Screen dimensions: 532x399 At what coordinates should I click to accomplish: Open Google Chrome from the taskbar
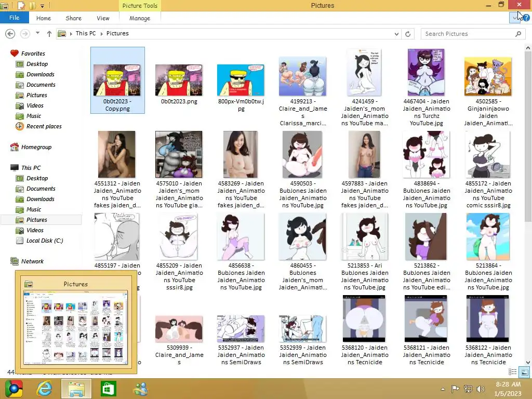tap(14, 389)
